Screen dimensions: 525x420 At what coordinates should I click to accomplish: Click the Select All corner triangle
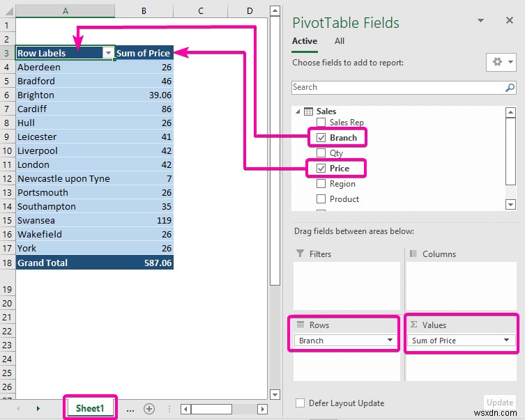pyautogui.click(x=8, y=11)
